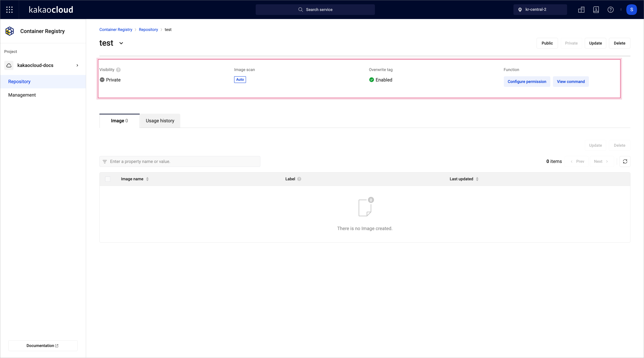Screen dimensions: 644x358
Task: Click the Search service field
Action: pyautogui.click(x=315, y=10)
